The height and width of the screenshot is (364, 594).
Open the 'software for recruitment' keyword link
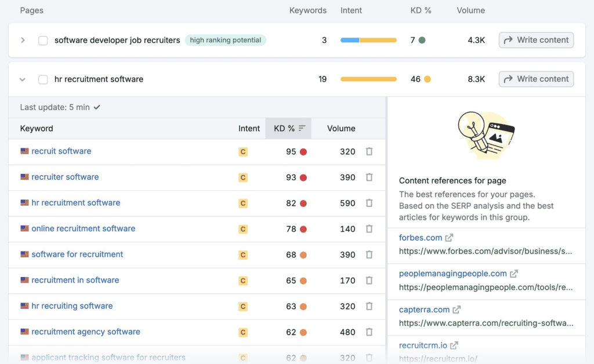coord(77,254)
